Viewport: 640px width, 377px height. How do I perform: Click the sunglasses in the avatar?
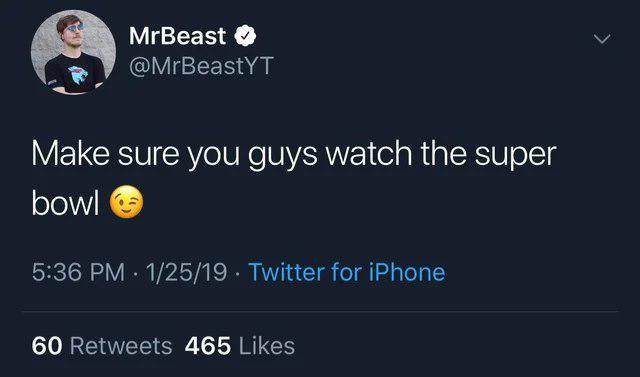pos(74,28)
